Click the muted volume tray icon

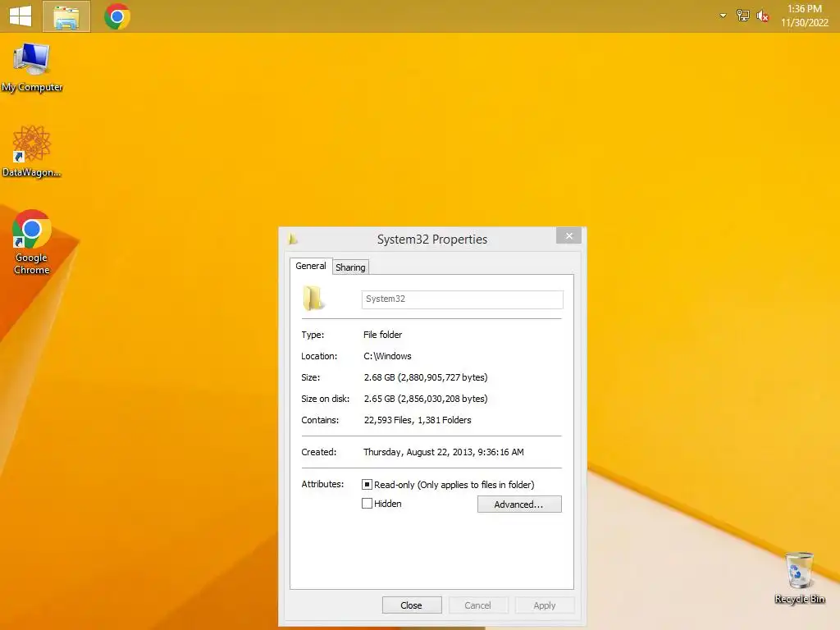(x=762, y=16)
